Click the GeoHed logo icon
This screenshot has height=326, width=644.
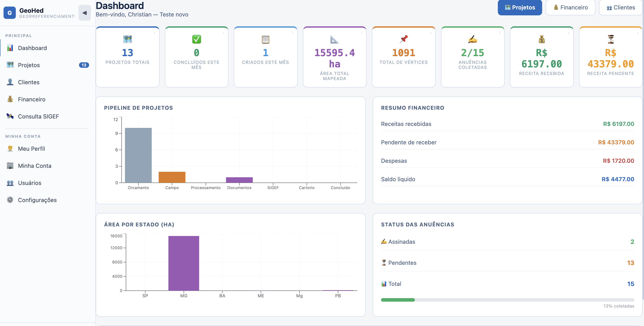[x=9, y=13]
